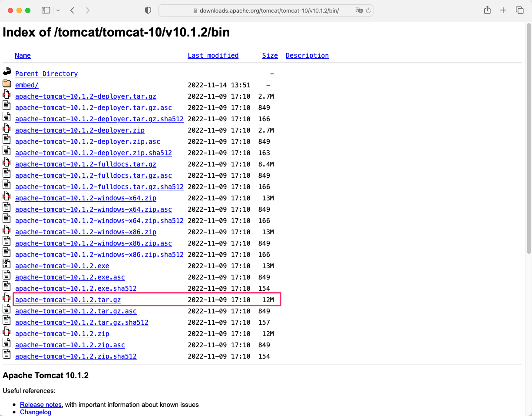Download apache-tomcat-10.1.2-fulldocs.tar.gz

click(86, 164)
